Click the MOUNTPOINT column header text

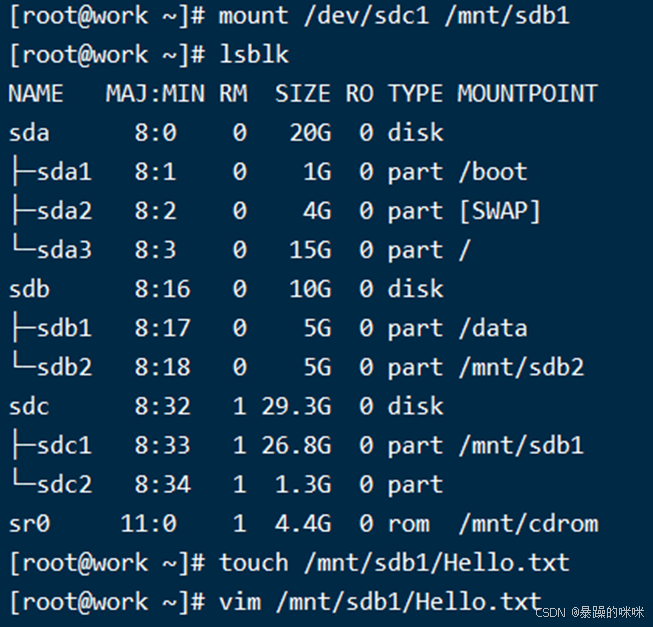(527, 93)
